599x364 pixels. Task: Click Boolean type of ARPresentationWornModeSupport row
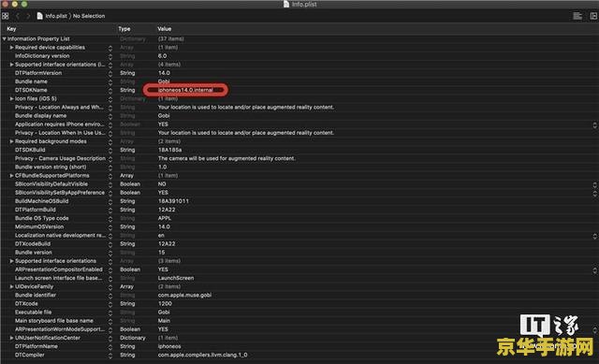(x=130, y=329)
